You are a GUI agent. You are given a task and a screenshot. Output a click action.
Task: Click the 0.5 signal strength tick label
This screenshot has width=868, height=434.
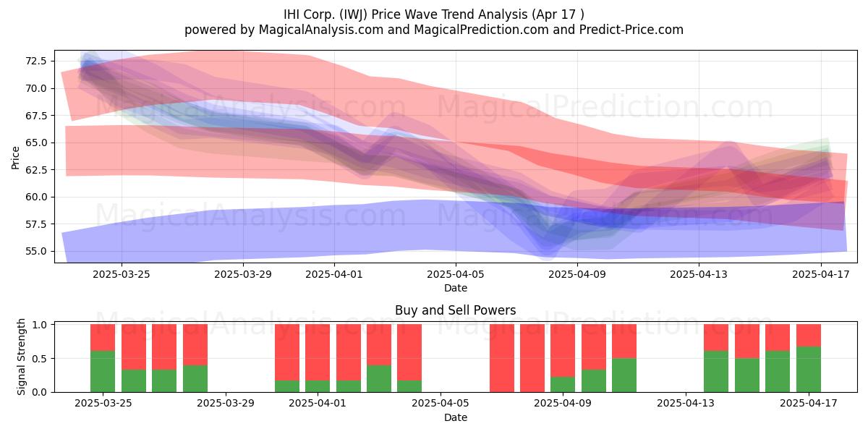[39, 358]
